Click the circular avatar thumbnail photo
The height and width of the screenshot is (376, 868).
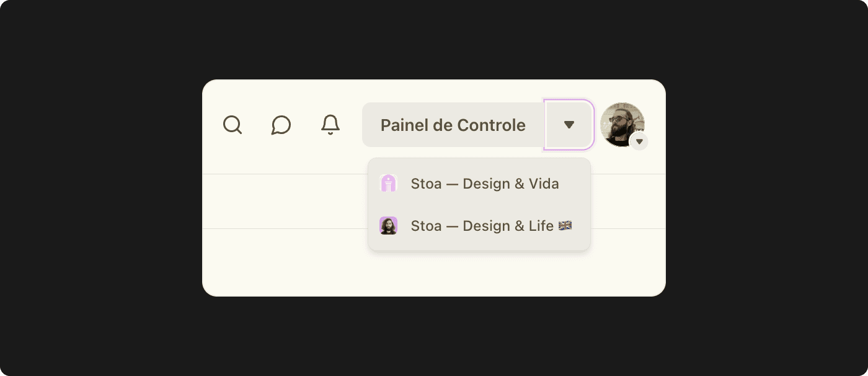coord(622,123)
